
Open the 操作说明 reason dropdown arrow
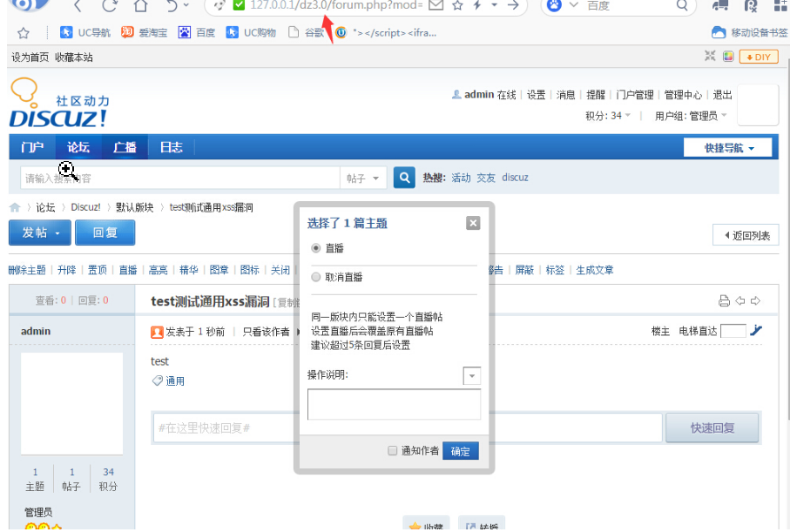[471, 376]
